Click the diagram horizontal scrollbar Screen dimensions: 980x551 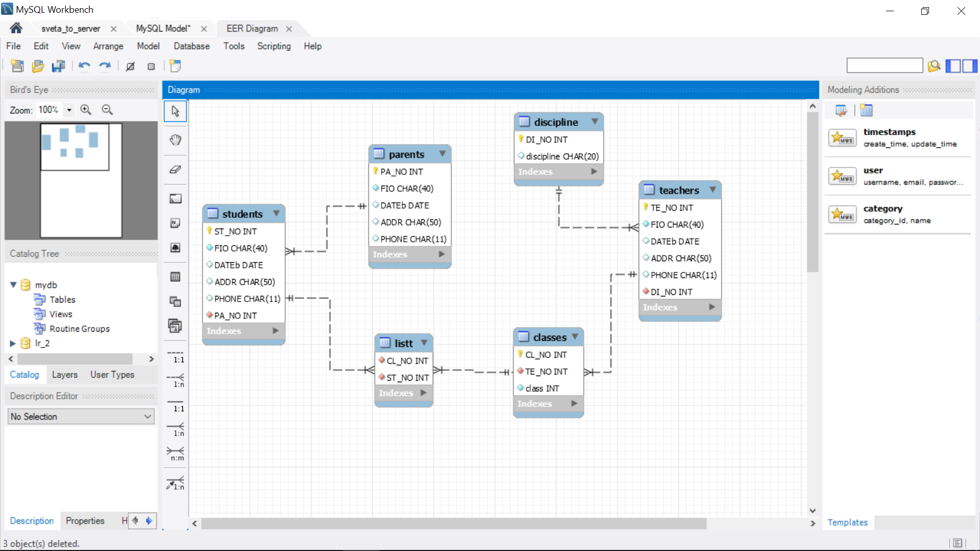tap(453, 523)
